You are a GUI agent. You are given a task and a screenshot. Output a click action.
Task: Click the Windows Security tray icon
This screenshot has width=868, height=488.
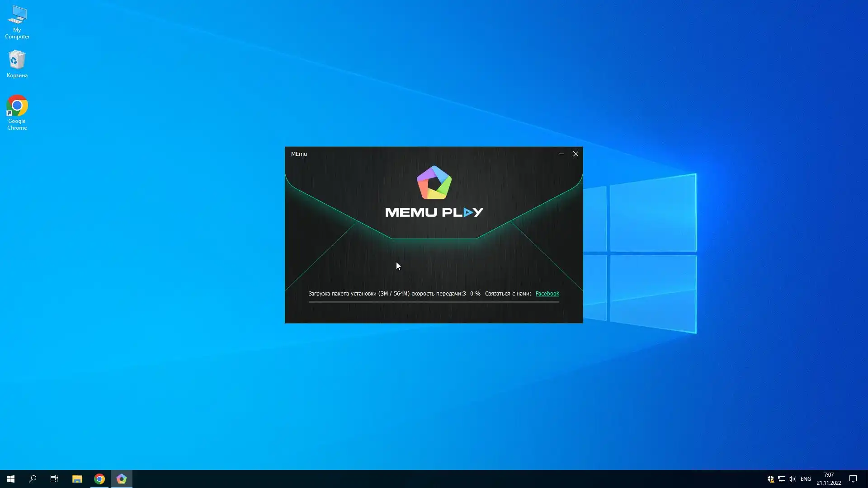(770, 479)
